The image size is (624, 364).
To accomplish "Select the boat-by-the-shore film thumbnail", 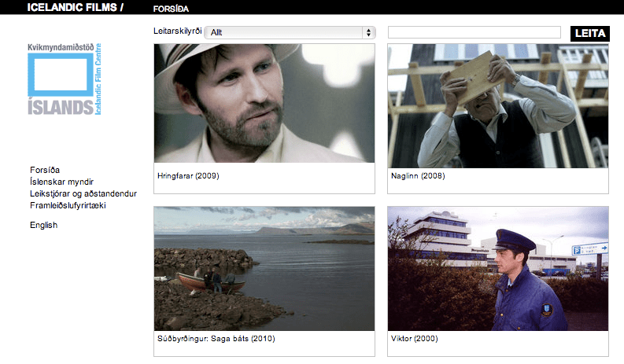I will [264, 268].
